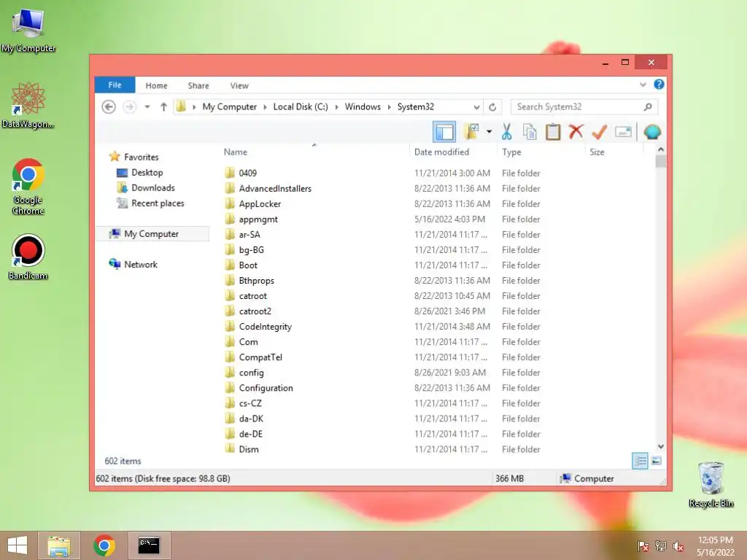Open Downloads in the Favorites list
Viewport: 747px width, 560px height.
pos(153,187)
